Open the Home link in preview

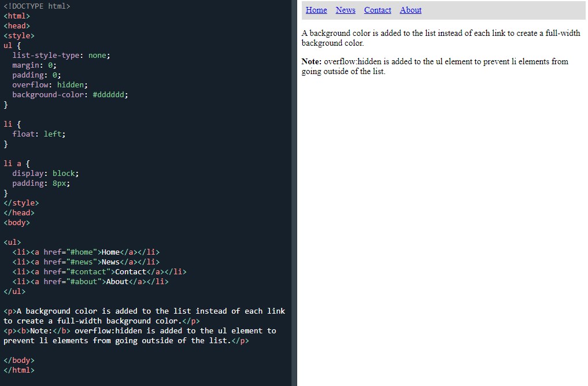(316, 10)
